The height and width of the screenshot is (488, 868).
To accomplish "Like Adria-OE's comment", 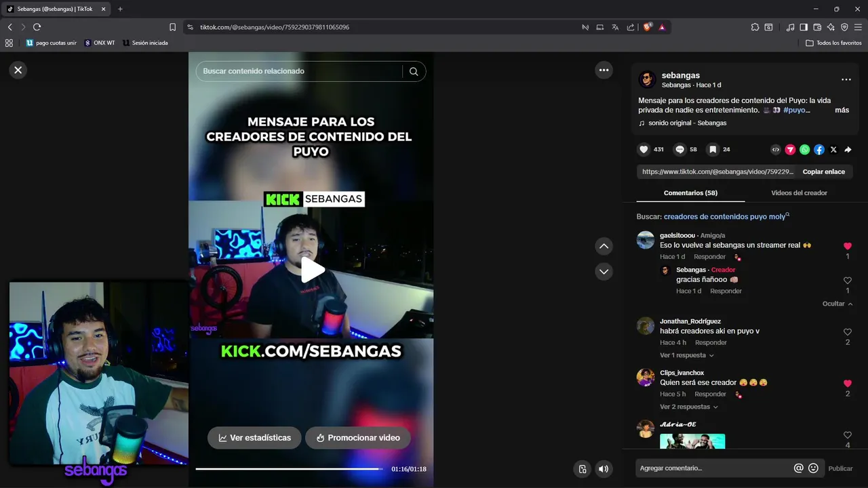I will point(848,435).
